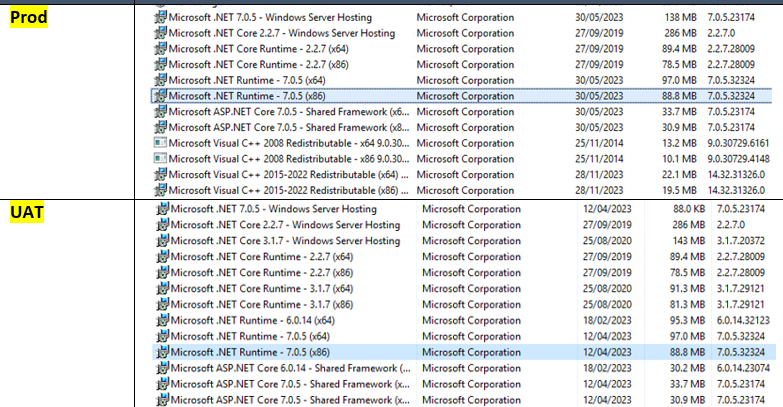Click UAT ASP.NET Core 7.0.5 icon on 33.7 MB row
The image size is (783, 407).
click(163, 385)
